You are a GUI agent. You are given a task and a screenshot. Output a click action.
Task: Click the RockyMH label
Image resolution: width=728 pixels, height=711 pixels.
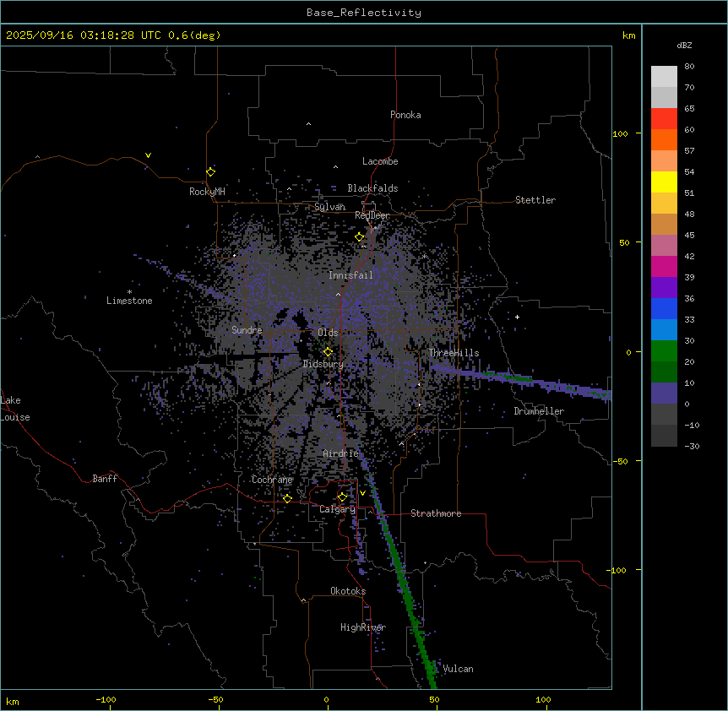point(207,192)
